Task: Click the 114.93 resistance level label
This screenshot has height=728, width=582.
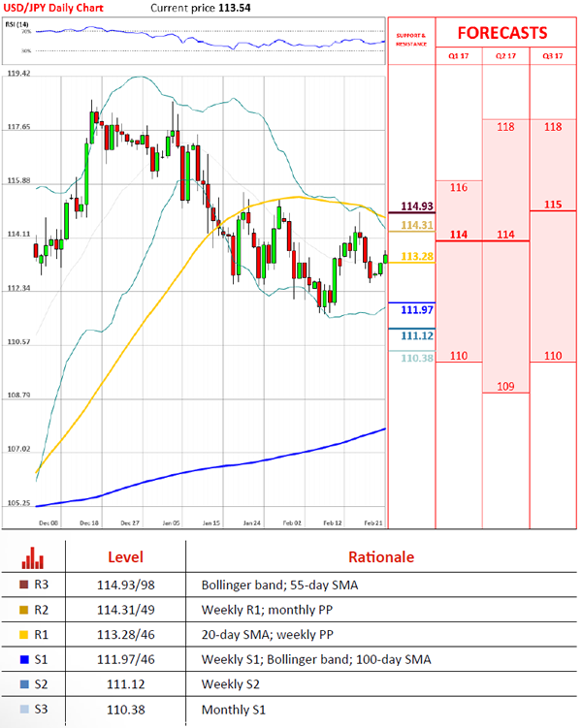Action: [417, 206]
